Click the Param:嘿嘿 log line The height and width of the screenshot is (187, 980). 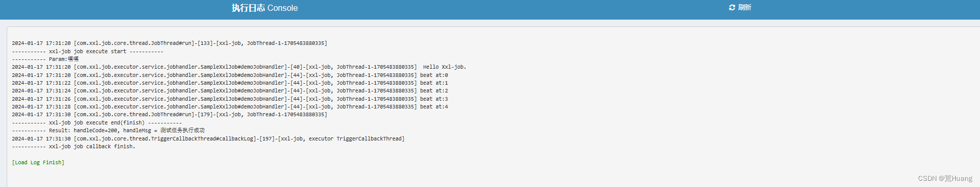coord(45,59)
